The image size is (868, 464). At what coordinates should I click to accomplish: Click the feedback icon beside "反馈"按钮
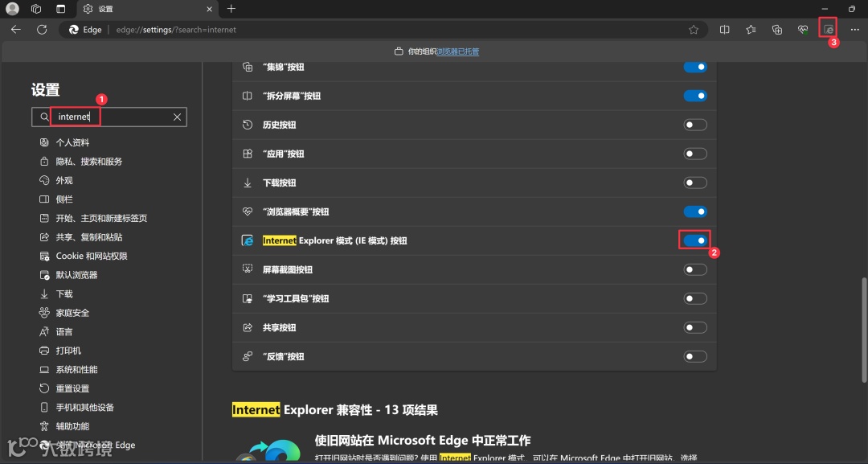point(248,356)
